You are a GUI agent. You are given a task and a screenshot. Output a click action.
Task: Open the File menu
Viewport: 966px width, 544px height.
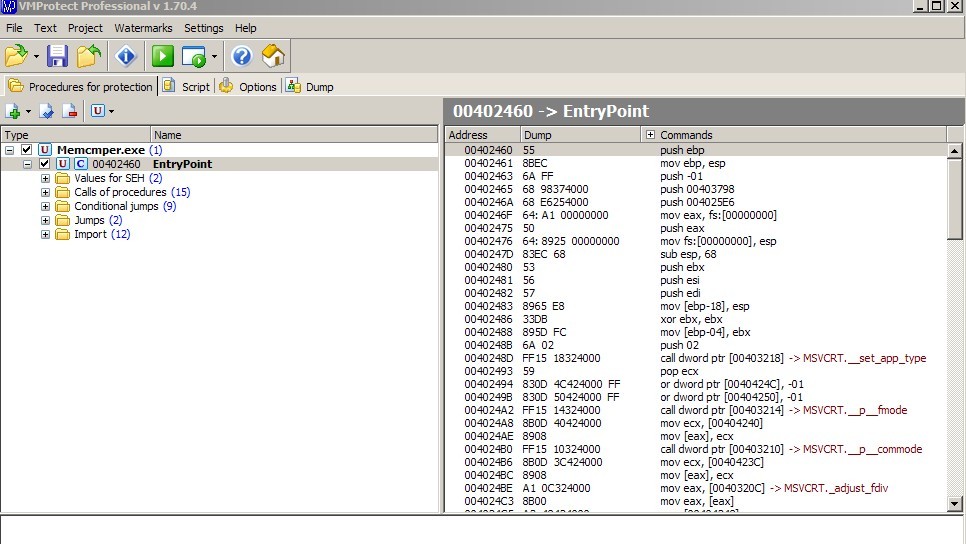(14, 28)
